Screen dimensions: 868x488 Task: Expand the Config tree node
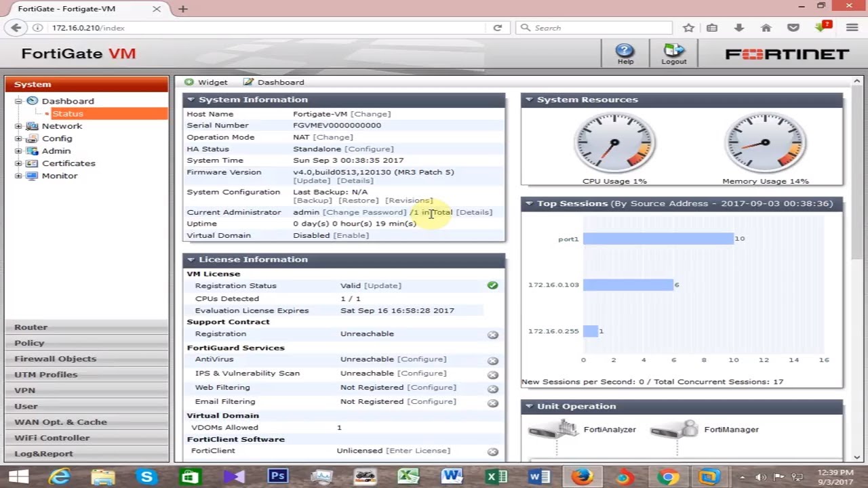point(18,138)
